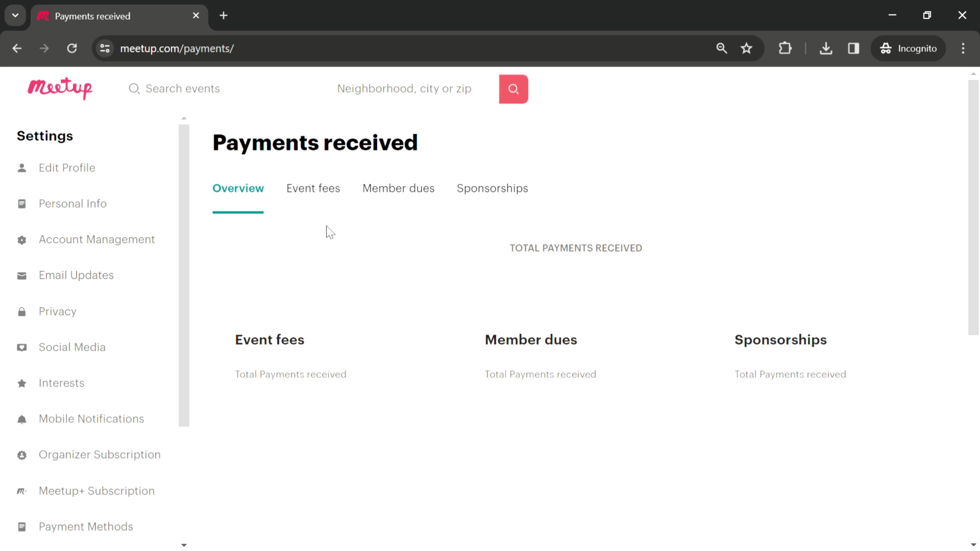Select the Event fees tab

[313, 188]
